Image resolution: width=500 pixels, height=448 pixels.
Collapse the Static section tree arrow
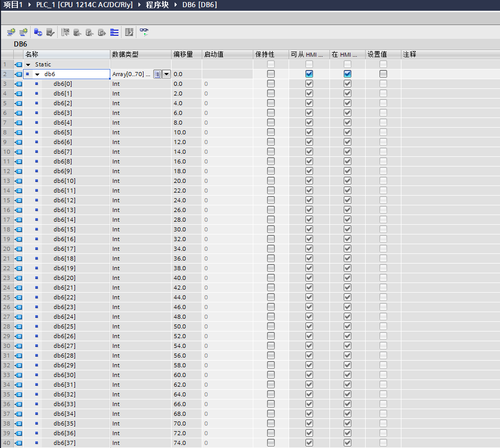click(29, 65)
